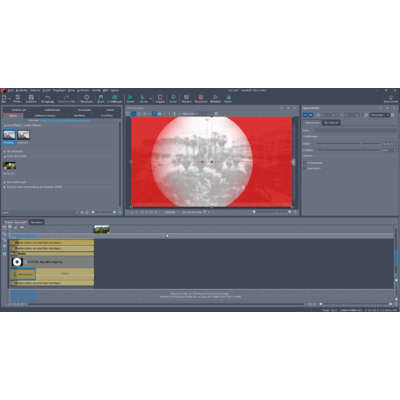The width and height of the screenshot is (400, 400).
Task: Select the mask image thumbnail in timeline
Action: (x=17, y=262)
